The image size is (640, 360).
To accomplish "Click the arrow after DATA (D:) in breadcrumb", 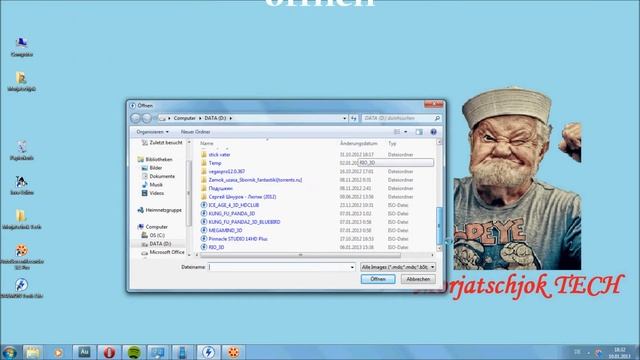I will [231, 118].
